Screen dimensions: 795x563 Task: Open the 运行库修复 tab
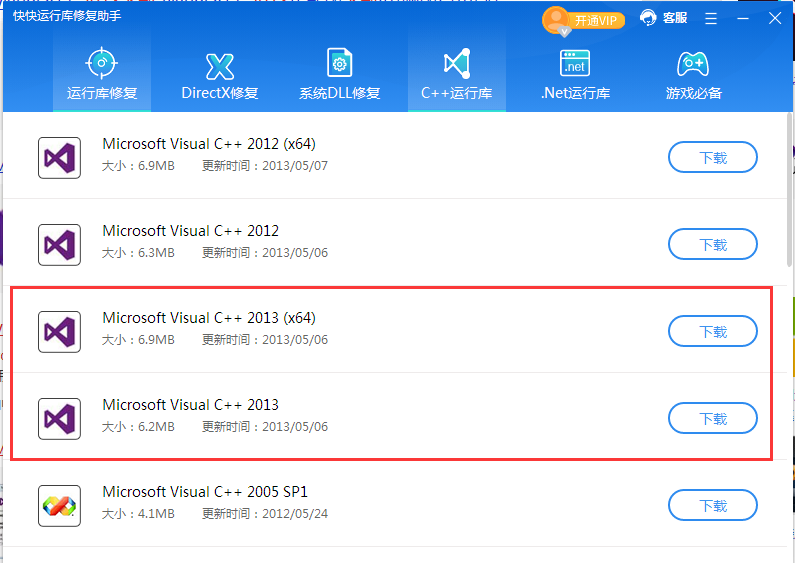pos(102,73)
